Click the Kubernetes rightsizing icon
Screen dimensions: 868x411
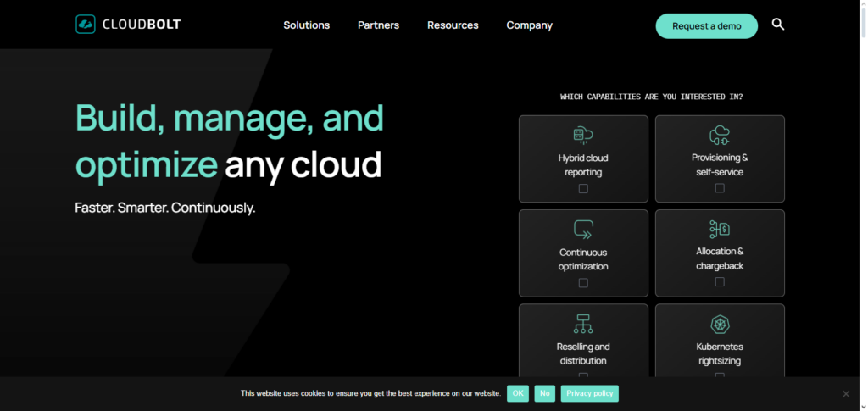click(720, 323)
